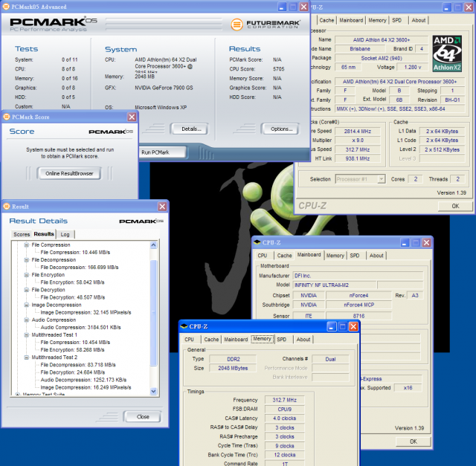
Task: Click Close in the Result window
Action: click(143, 416)
